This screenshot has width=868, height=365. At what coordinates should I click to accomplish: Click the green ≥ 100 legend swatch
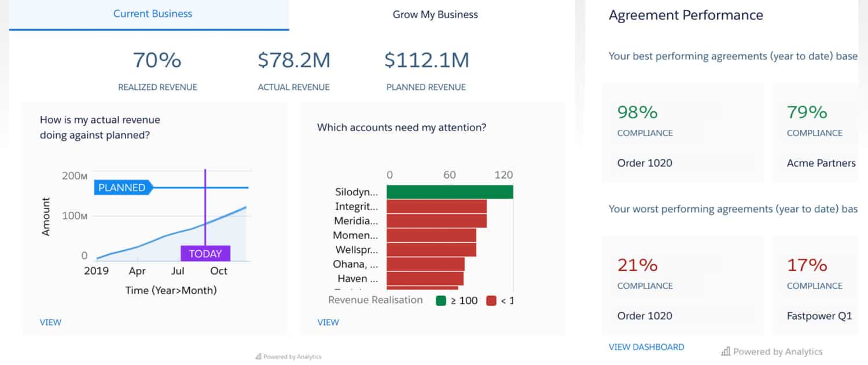[441, 300]
